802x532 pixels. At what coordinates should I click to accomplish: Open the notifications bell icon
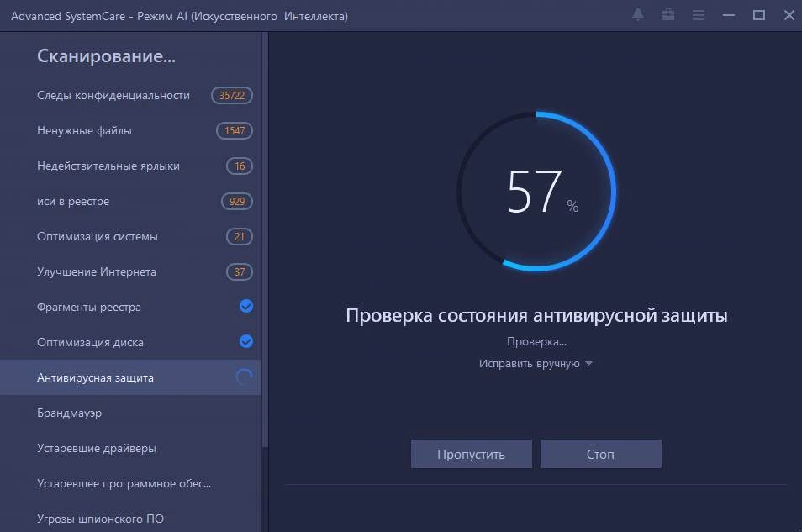[x=638, y=15]
